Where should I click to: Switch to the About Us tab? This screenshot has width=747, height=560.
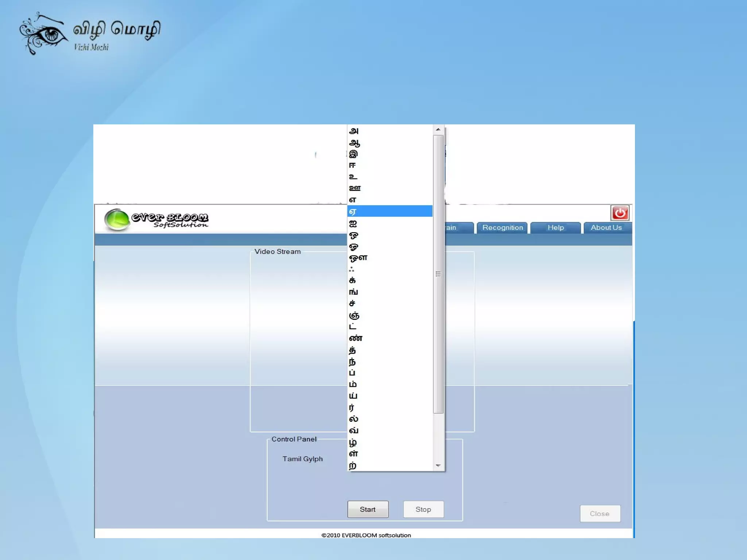pyautogui.click(x=606, y=227)
